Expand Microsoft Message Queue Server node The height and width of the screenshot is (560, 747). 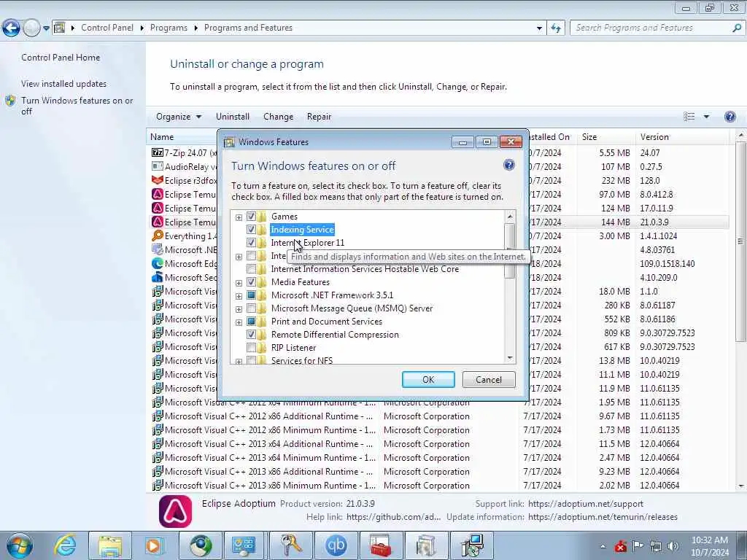(239, 309)
